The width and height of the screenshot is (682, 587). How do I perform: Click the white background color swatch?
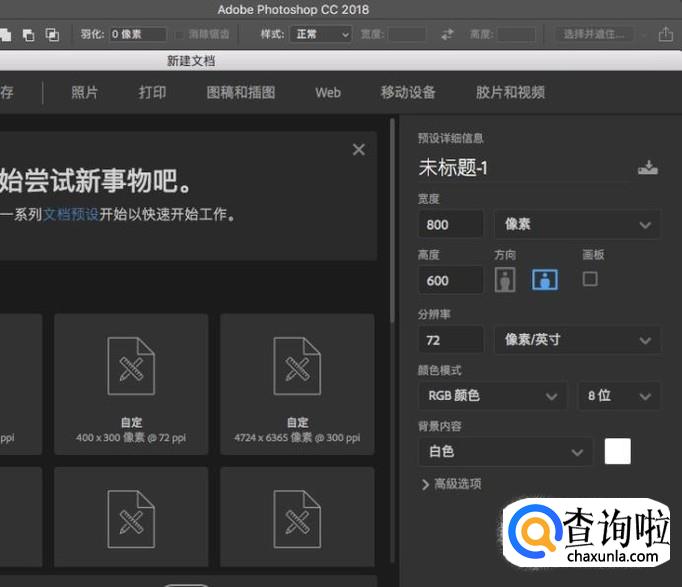(x=617, y=451)
